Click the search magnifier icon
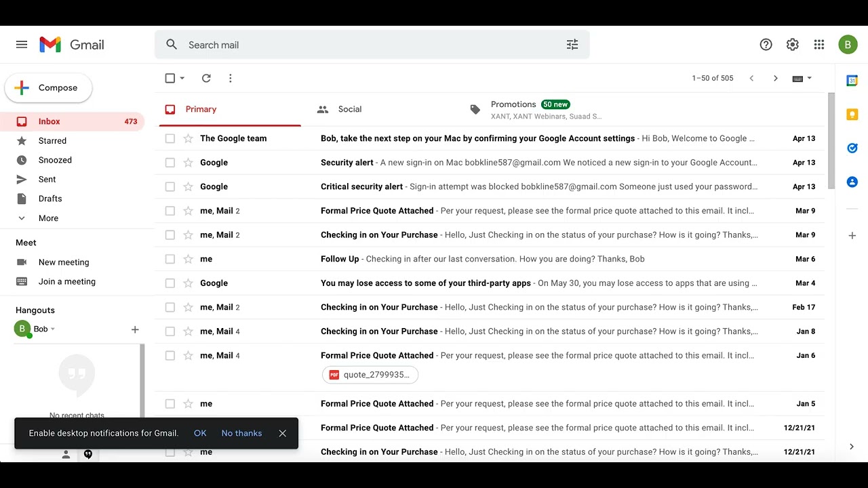Viewport: 868px width, 488px height. click(172, 45)
